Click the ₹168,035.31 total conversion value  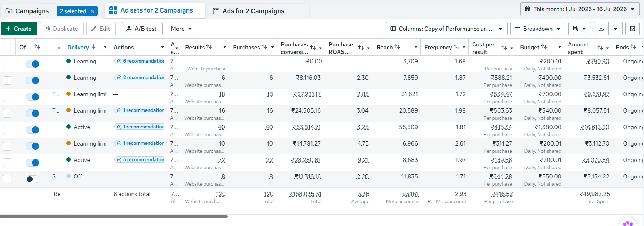[305, 194]
